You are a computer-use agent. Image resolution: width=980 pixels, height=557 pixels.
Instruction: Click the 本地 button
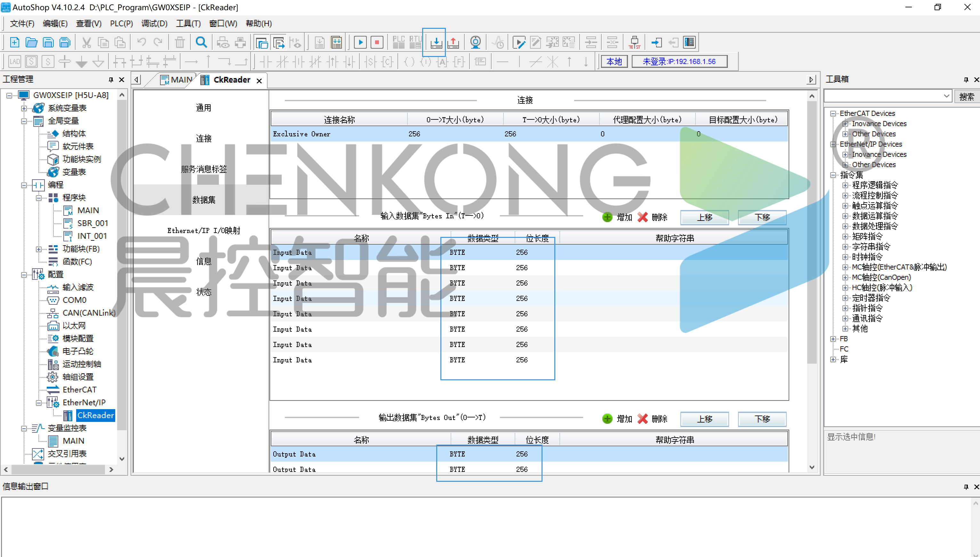click(x=614, y=61)
